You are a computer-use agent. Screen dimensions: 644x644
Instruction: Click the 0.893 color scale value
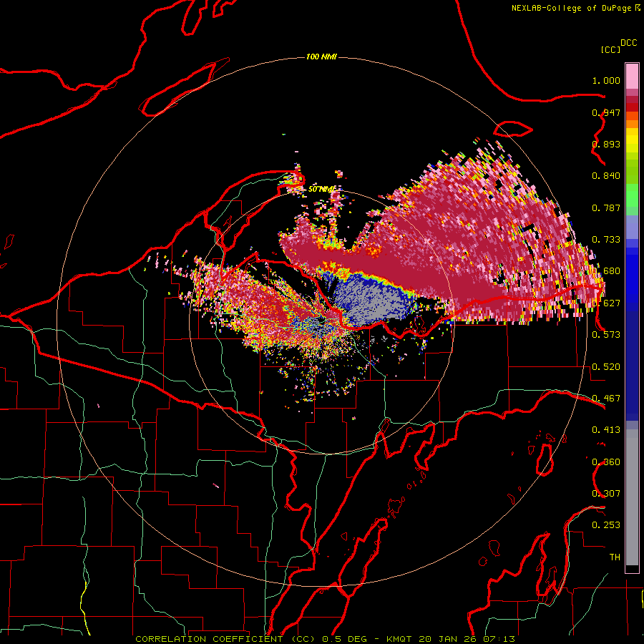(x=606, y=144)
